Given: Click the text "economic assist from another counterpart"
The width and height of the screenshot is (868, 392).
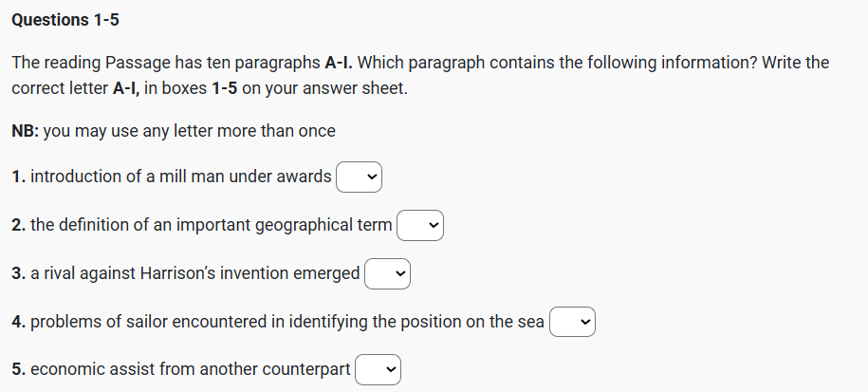Looking at the screenshot, I should coord(190,370).
